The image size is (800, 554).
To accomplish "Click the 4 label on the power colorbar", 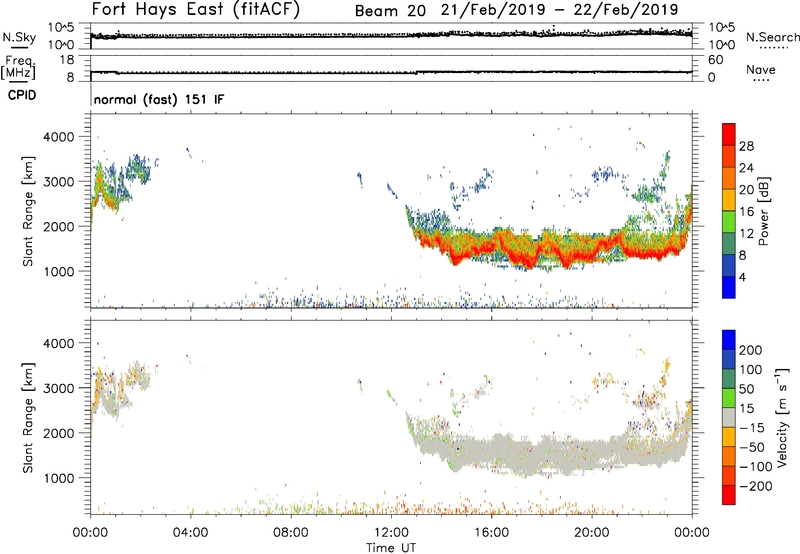I will point(742,277).
